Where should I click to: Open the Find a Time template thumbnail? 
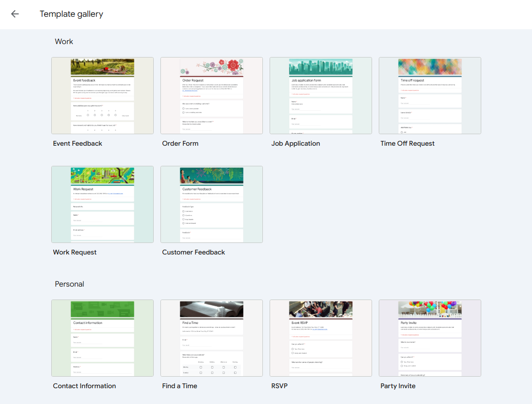pos(212,338)
